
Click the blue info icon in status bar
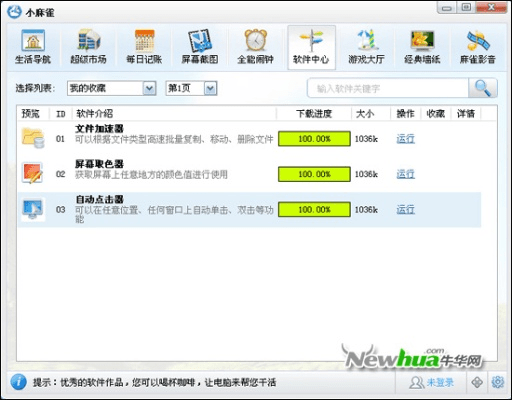click(19, 382)
